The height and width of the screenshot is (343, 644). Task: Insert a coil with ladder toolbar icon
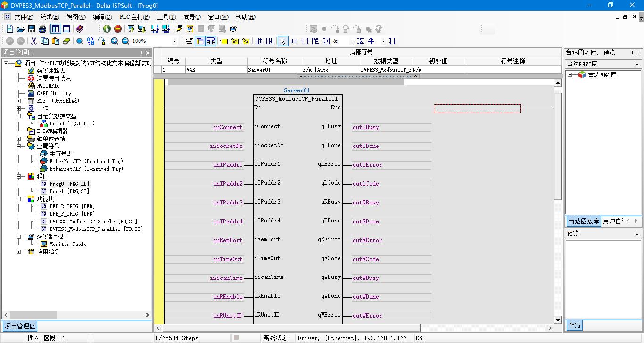[305, 41]
